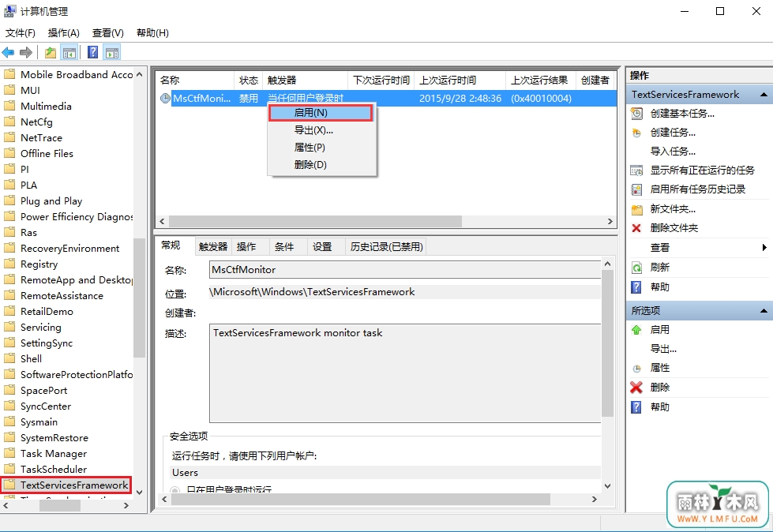The image size is (773, 532).
Task: Click details pane scroll-down arrow
Action: pyautogui.click(x=607, y=486)
